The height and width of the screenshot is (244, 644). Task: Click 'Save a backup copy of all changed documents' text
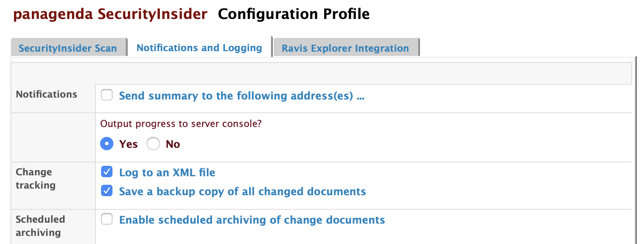click(x=242, y=192)
